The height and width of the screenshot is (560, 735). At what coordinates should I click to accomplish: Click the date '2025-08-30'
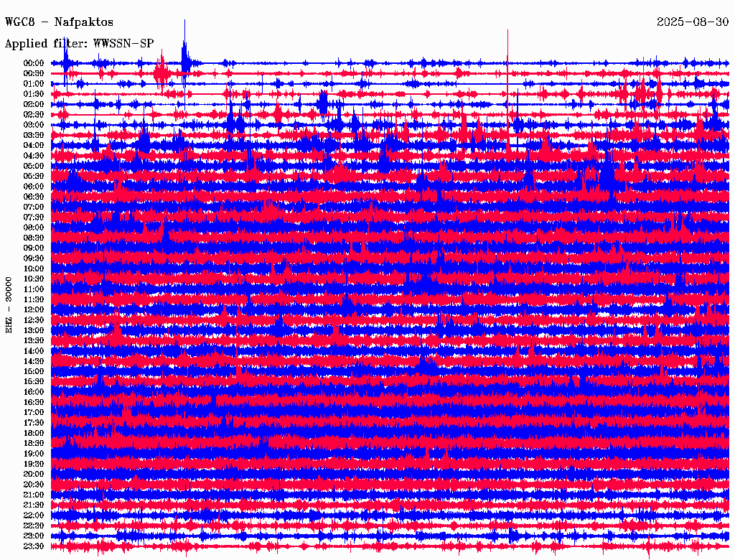click(693, 22)
